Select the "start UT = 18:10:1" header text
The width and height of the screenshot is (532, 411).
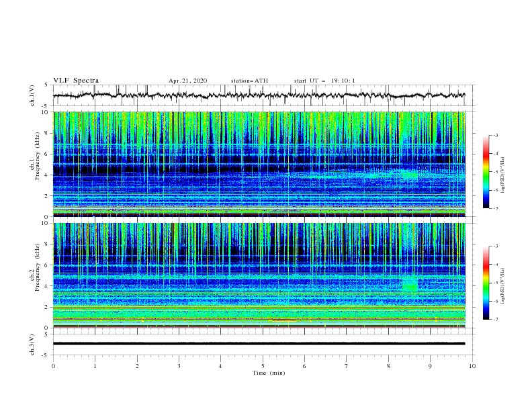(x=324, y=81)
